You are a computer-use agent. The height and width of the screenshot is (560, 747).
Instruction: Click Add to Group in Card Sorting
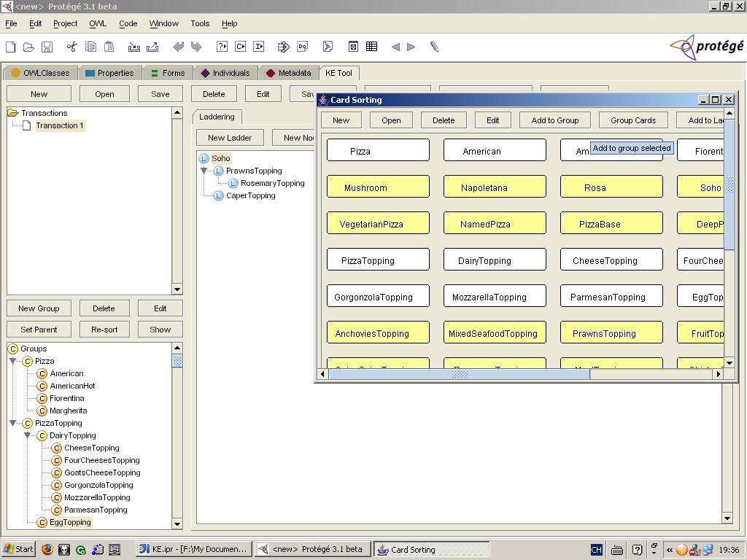(x=555, y=120)
